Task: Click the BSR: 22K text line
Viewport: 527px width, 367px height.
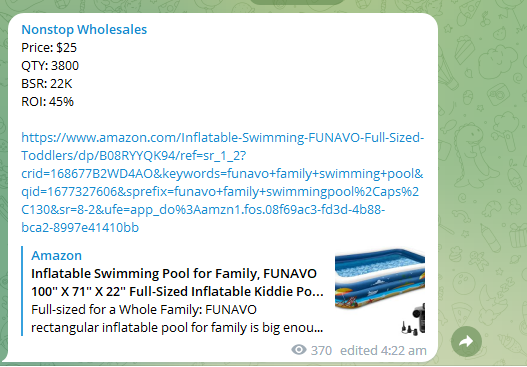Action: 47,84
